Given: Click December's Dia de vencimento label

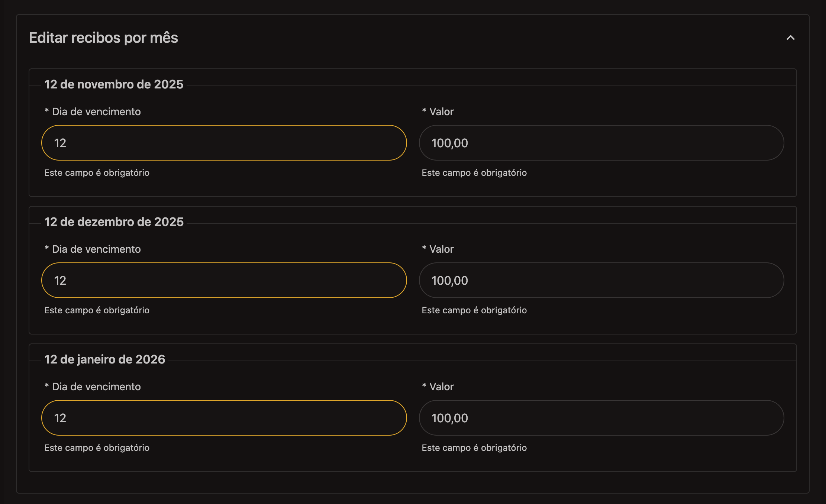Looking at the screenshot, I should coord(96,249).
